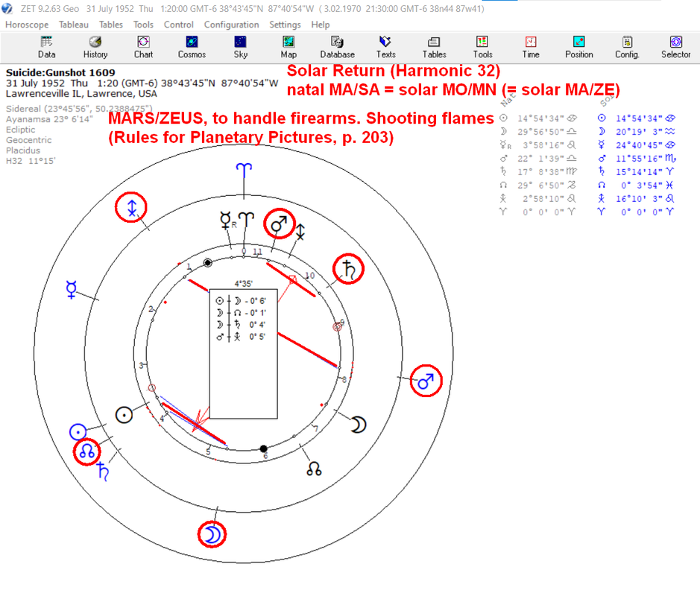Click natal Sun position 14°54'34" in grey table

(542, 118)
